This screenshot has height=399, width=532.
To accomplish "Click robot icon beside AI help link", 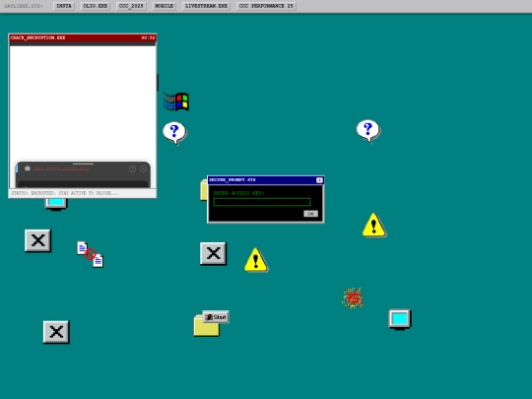I will tap(28, 167).
